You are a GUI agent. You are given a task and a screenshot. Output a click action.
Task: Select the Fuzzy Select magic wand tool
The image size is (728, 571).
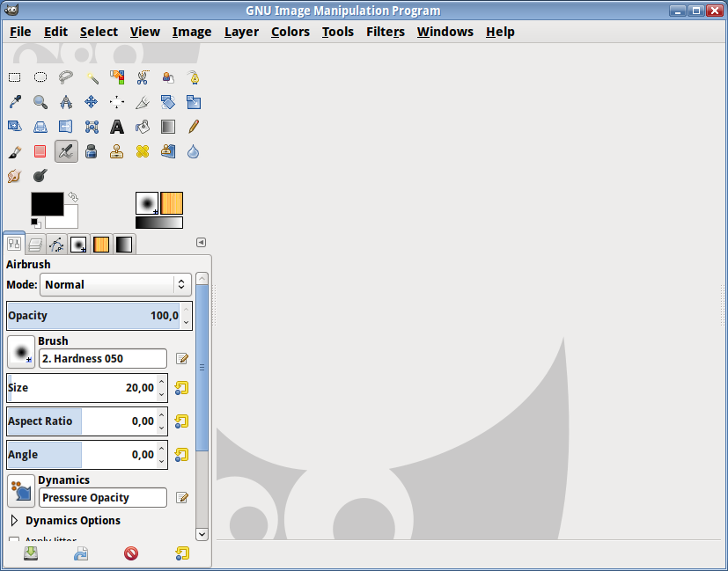(x=92, y=77)
